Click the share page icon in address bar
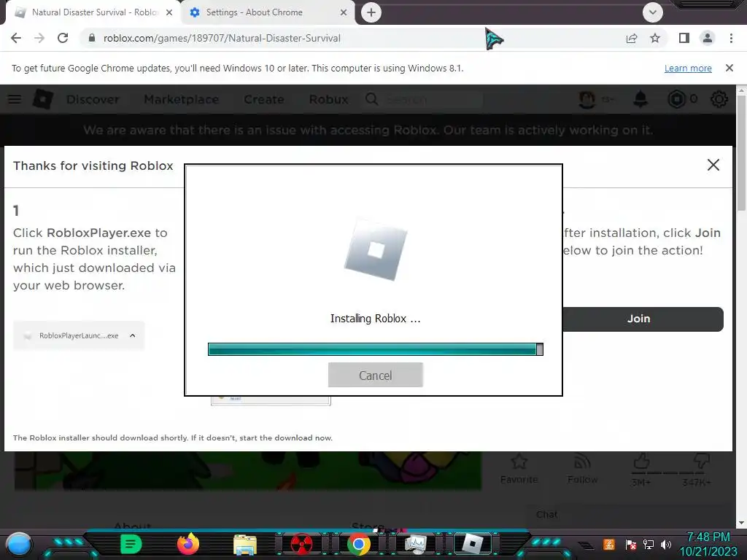 pos(632,38)
